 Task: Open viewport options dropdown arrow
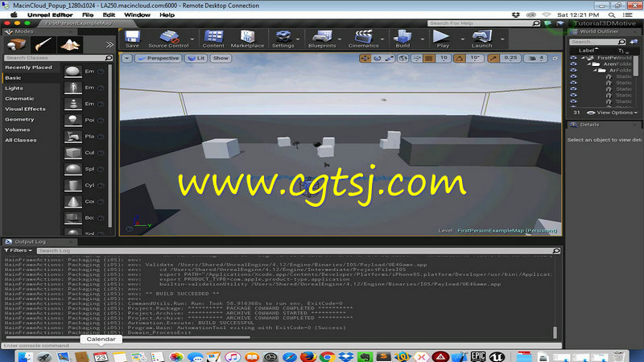click(127, 58)
